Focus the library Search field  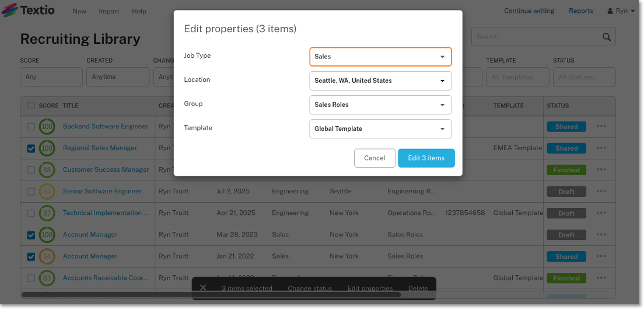pyautogui.click(x=544, y=37)
